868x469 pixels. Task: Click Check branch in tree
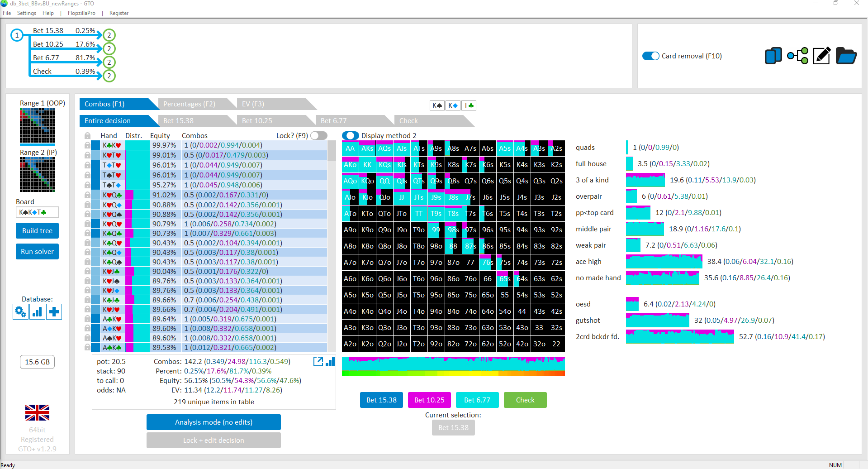coord(64,72)
